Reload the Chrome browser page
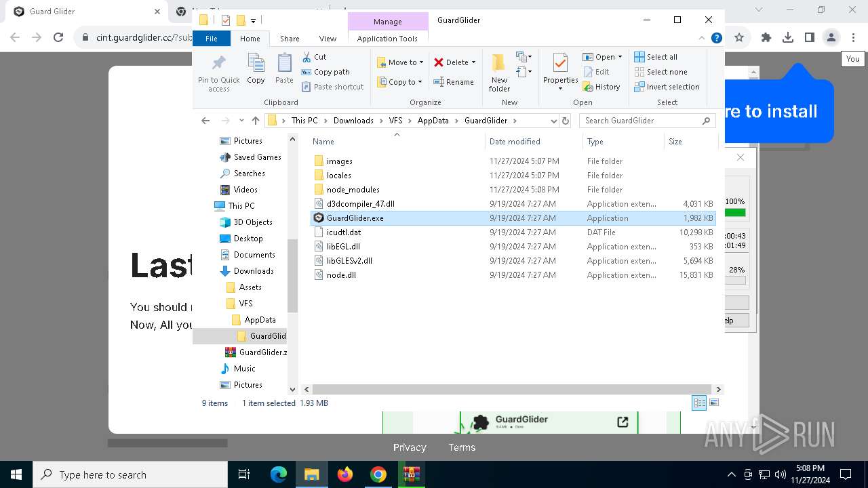868x488 pixels. 58,38
